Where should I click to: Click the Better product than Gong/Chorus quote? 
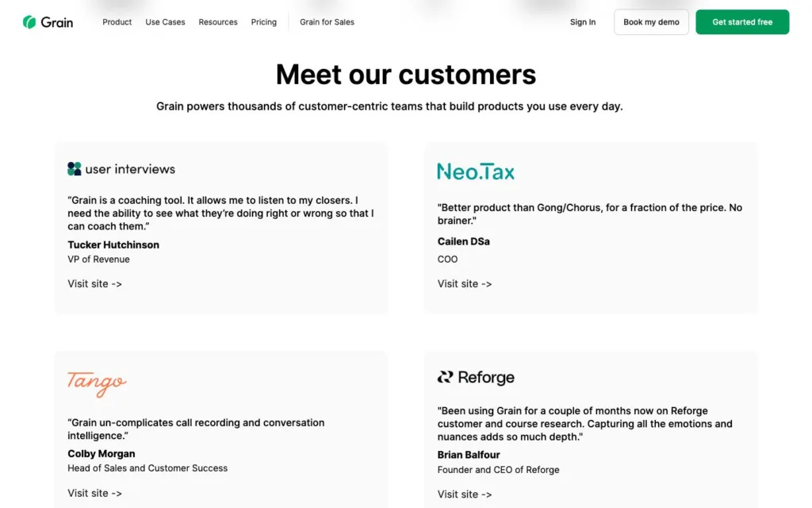click(x=590, y=214)
